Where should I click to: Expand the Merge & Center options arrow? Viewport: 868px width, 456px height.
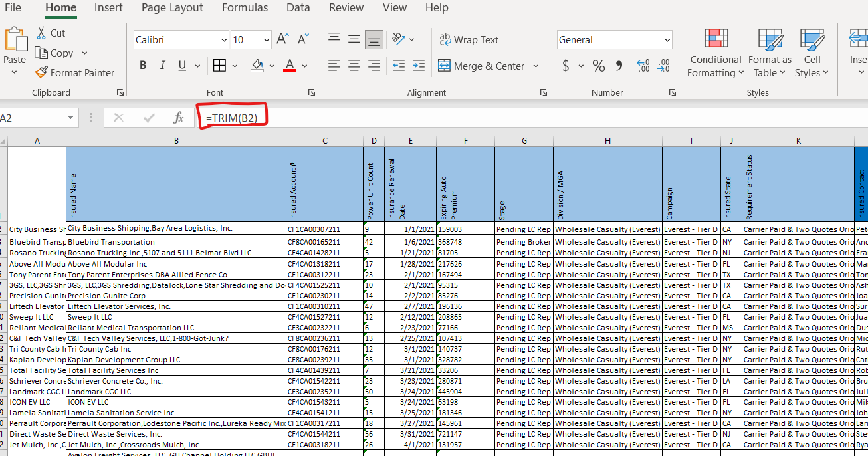pyautogui.click(x=536, y=66)
